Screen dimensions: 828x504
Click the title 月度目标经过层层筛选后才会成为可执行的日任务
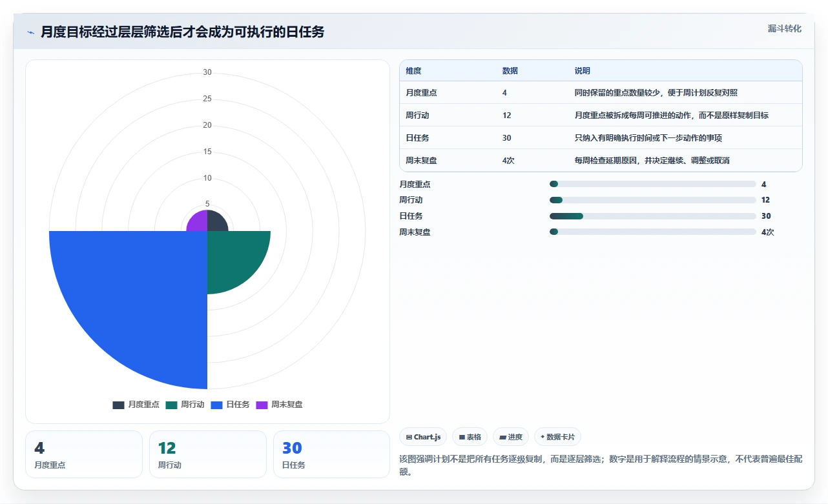(182, 32)
